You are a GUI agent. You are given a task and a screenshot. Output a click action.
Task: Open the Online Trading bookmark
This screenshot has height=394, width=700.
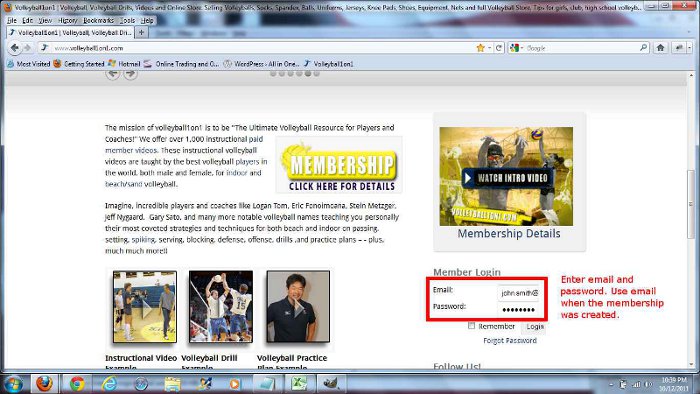click(x=181, y=64)
